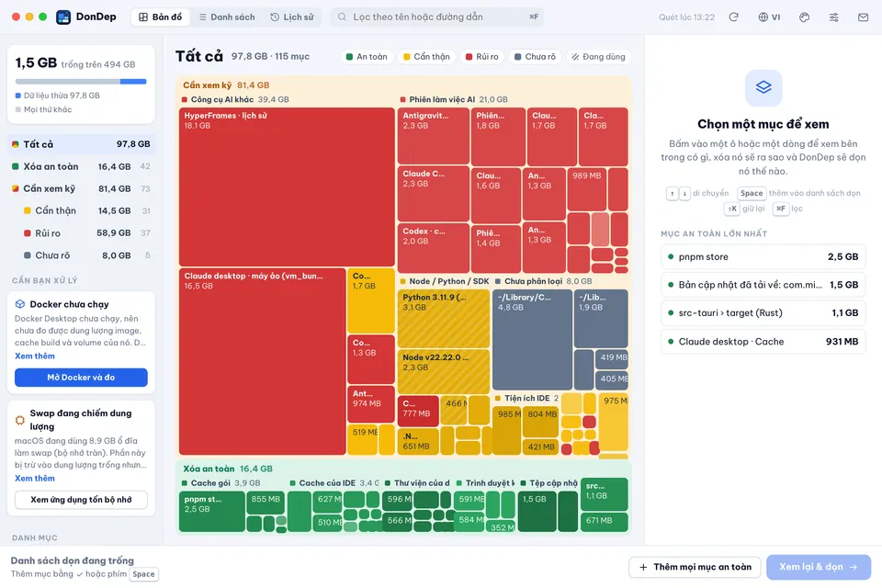Click the Swap chip icon
The image size is (882, 588).
pyautogui.click(x=19, y=420)
